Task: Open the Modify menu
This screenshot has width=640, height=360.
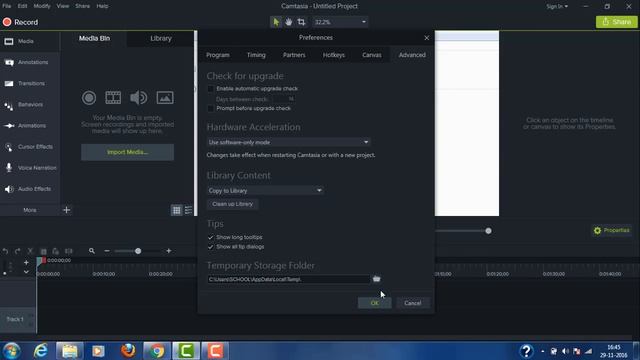Action: [42, 6]
